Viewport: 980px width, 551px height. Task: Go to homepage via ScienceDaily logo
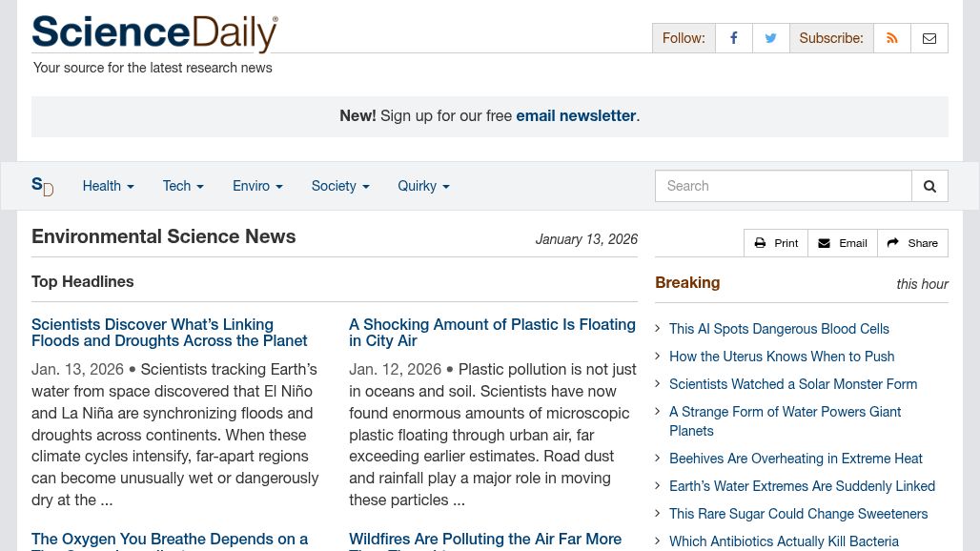(x=154, y=33)
